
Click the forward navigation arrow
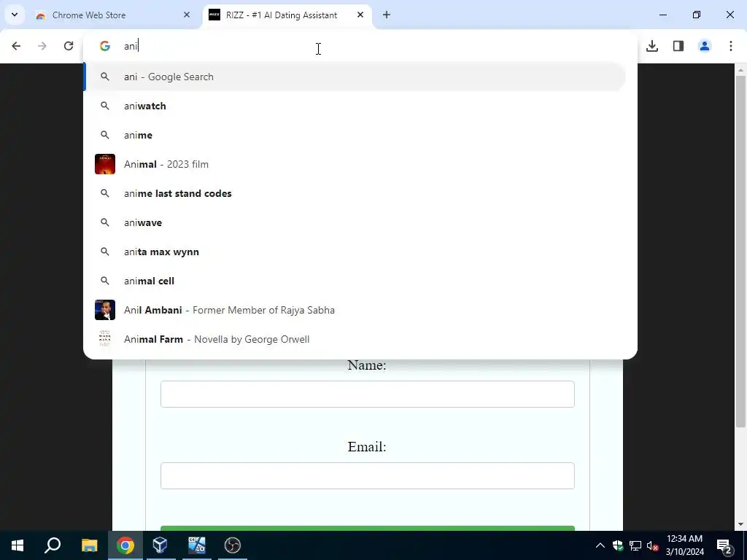click(42, 46)
